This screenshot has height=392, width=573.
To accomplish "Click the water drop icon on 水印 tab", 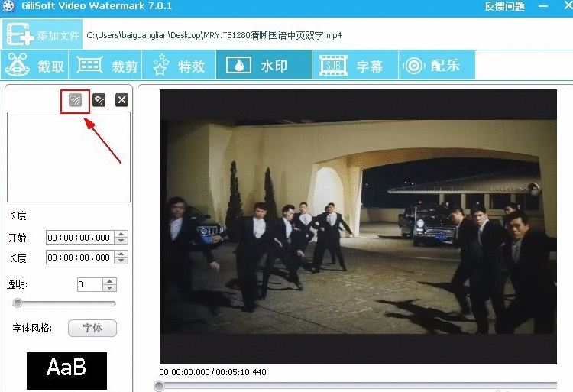I will (x=238, y=66).
